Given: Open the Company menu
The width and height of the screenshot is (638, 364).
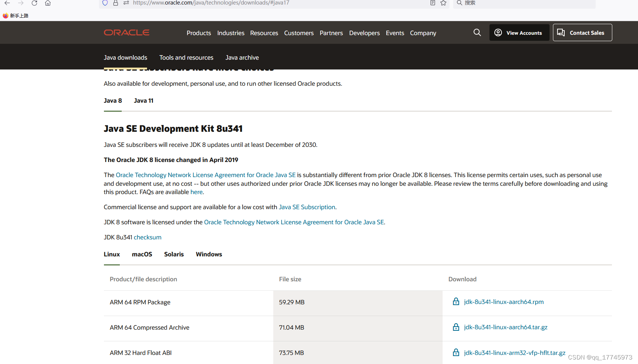Looking at the screenshot, I should [423, 33].
